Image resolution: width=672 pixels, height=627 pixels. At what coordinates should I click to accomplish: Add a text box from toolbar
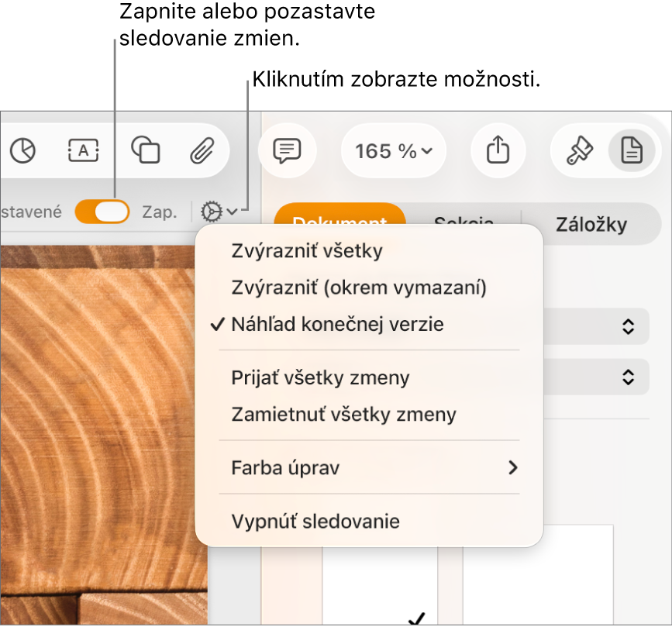(84, 150)
